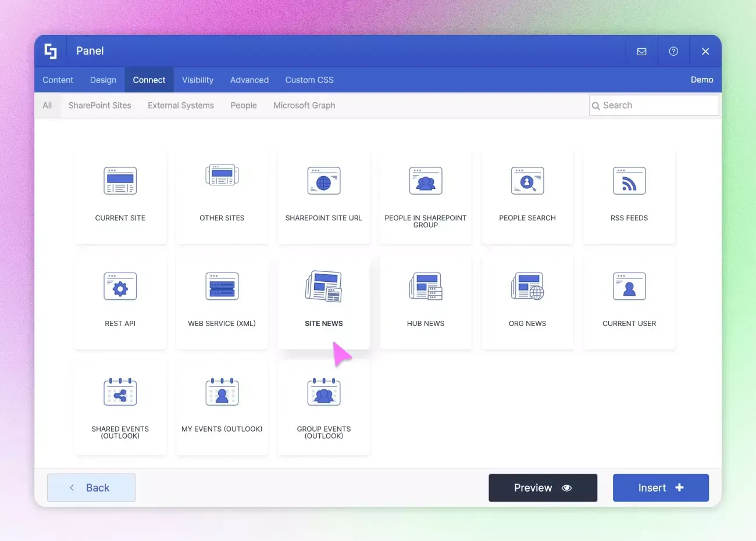Image resolution: width=756 pixels, height=541 pixels.
Task: Click the ORG NEWS label text
Action: coord(527,324)
